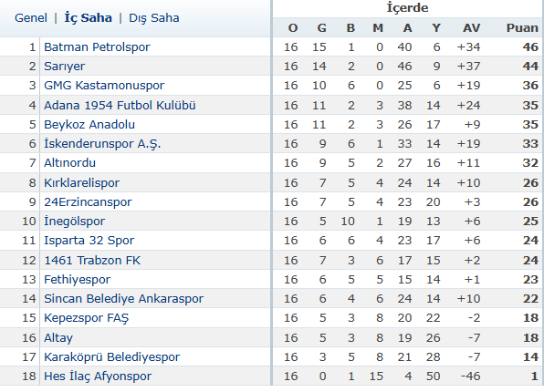Viewport: 544px width, 392px height.
Task: Select 24Erzincanspor team link
Action: click(88, 202)
